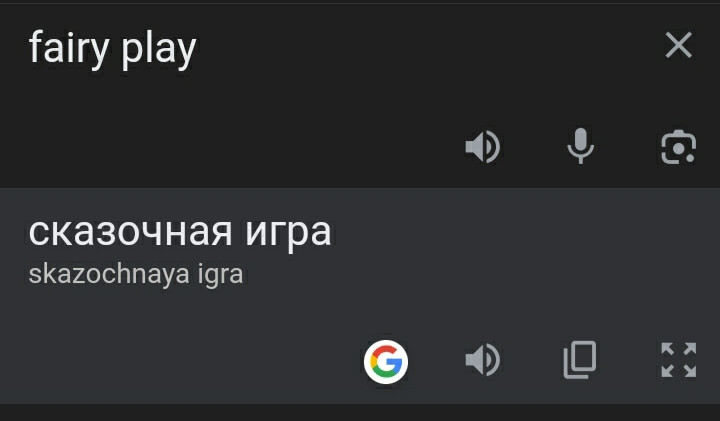Clear the source text with the X
The image size is (720, 421).
pos(678,45)
